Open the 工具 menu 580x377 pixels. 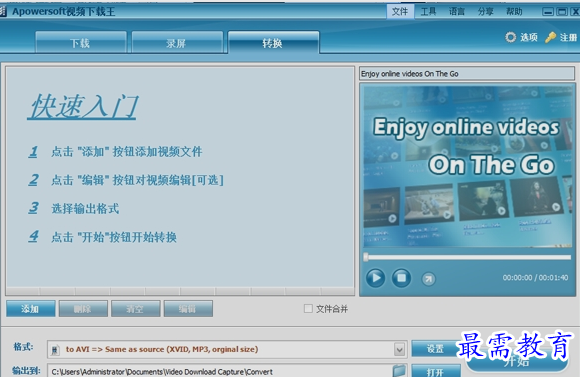[428, 11]
